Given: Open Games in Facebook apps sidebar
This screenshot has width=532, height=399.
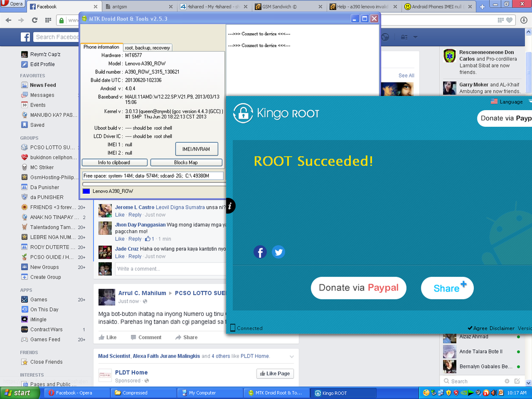Looking at the screenshot, I should click(38, 300).
